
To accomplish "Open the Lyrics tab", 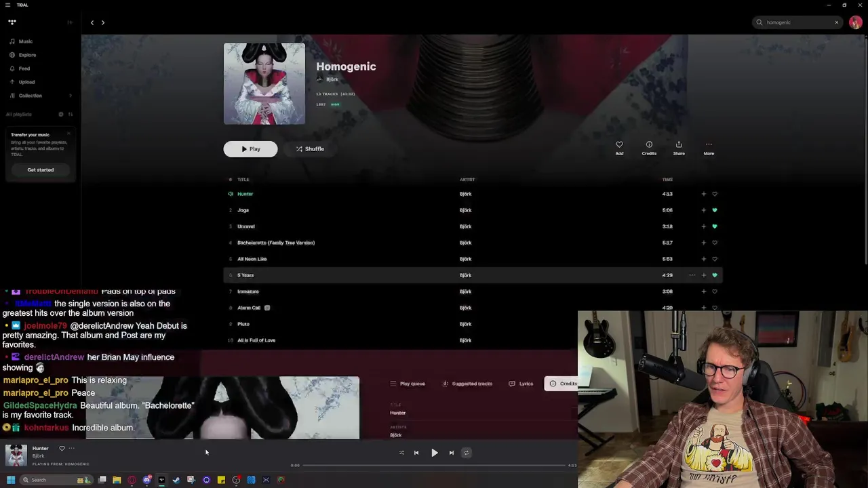I will click(x=521, y=384).
